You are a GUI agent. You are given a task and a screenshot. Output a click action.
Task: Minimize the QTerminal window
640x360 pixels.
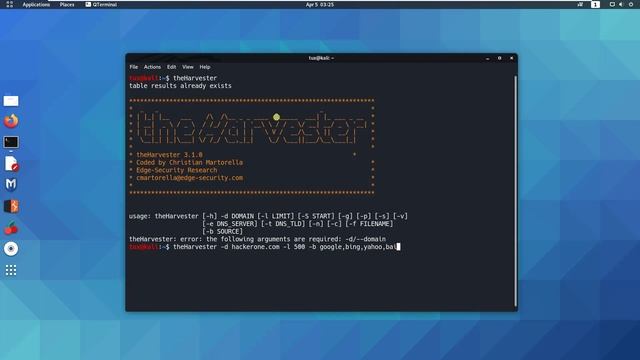[488, 58]
